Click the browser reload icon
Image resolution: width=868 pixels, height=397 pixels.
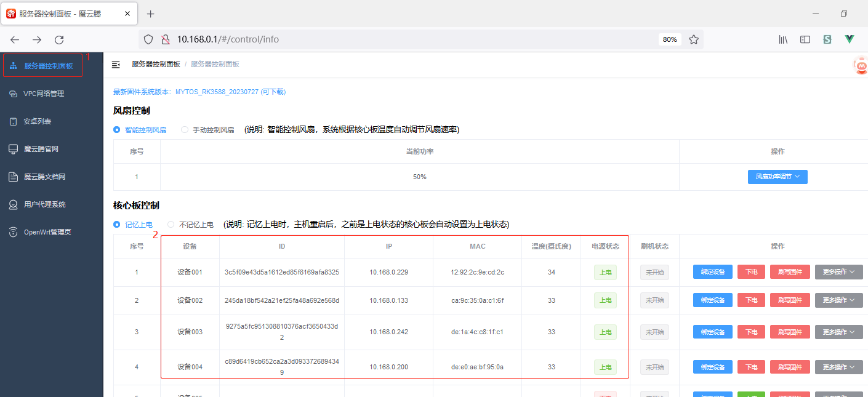pyautogui.click(x=59, y=39)
